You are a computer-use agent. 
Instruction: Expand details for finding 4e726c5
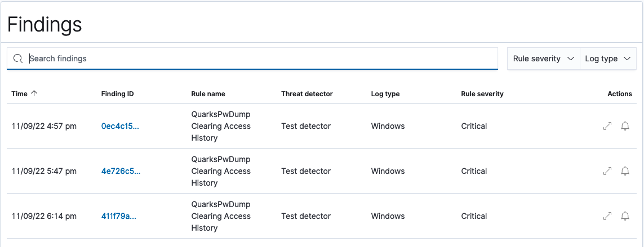(x=607, y=171)
